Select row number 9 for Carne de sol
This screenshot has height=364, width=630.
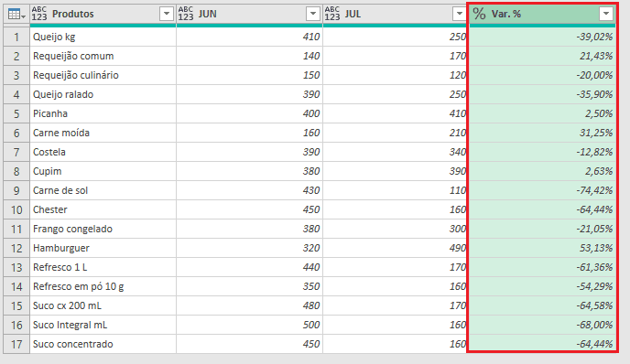16,190
